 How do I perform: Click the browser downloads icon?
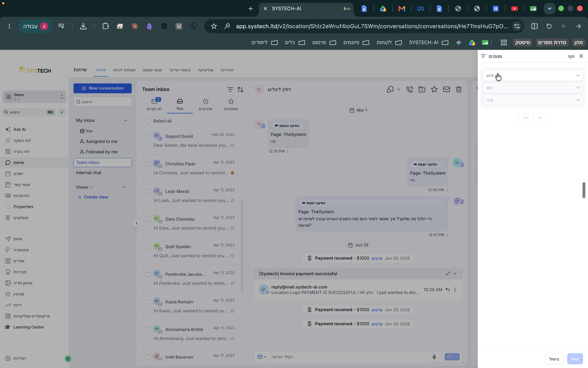point(83,26)
